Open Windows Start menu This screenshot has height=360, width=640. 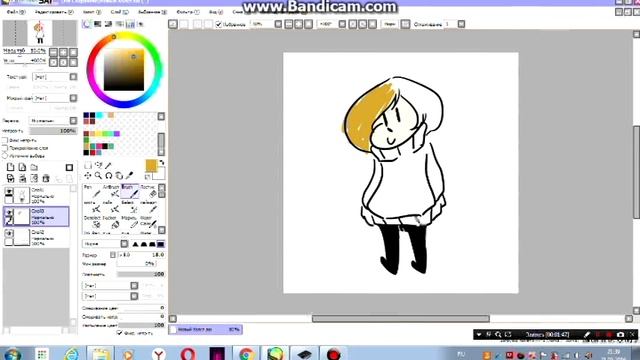pyautogui.click(x=12, y=354)
